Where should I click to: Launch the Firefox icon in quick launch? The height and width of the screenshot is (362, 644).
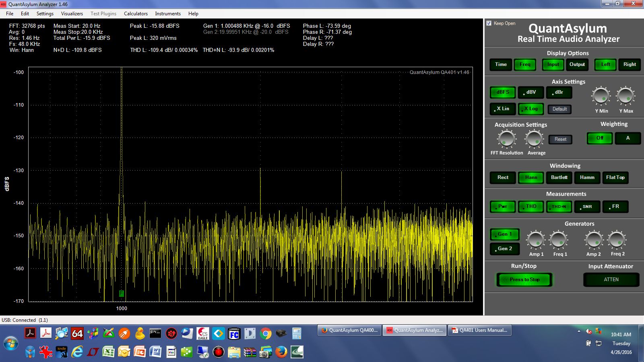point(281,352)
